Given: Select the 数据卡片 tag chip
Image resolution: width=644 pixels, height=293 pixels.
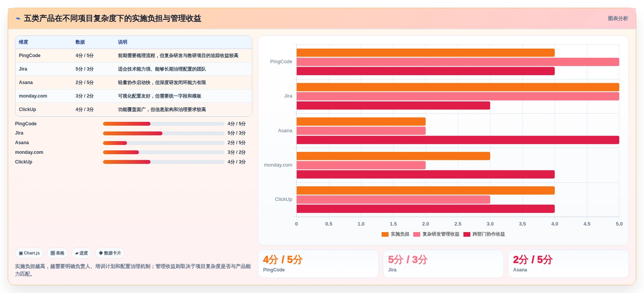Looking at the screenshot, I should point(110,253).
